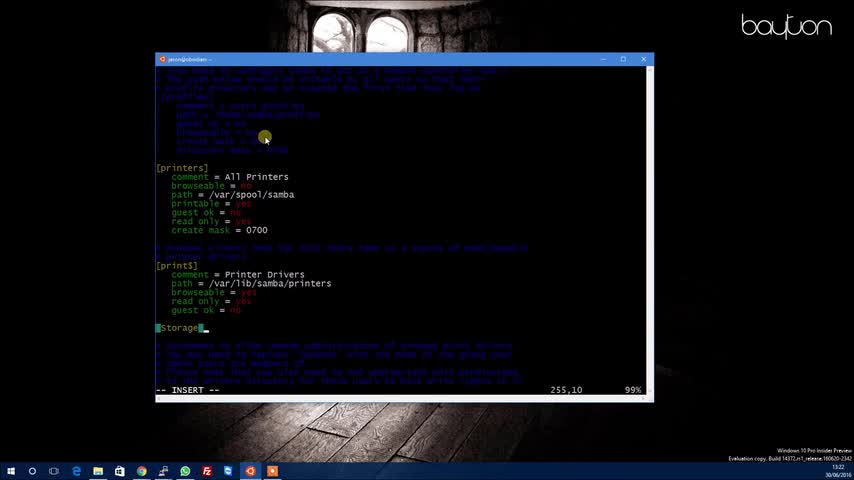Open the Windows Start menu
The height and width of the screenshot is (480, 854).
(x=11, y=471)
